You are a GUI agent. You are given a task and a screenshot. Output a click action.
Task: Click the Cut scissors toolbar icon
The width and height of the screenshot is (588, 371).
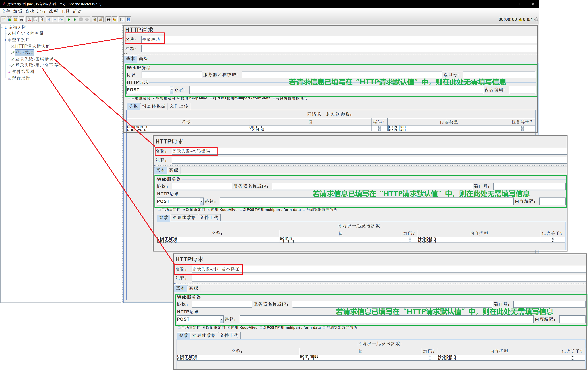click(29, 20)
